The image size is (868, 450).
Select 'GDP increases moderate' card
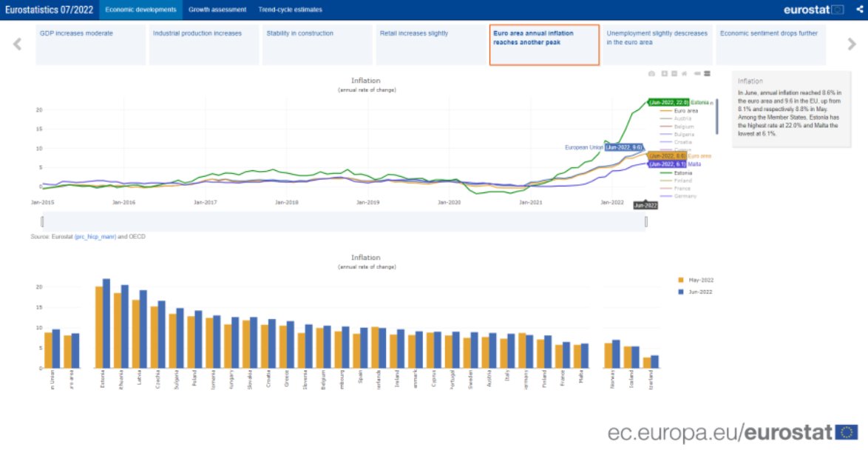[91, 45]
